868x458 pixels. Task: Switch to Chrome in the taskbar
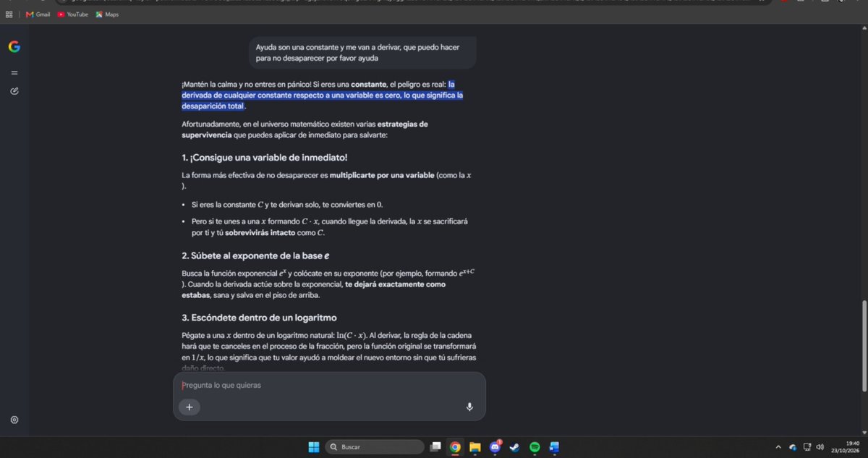click(x=455, y=447)
